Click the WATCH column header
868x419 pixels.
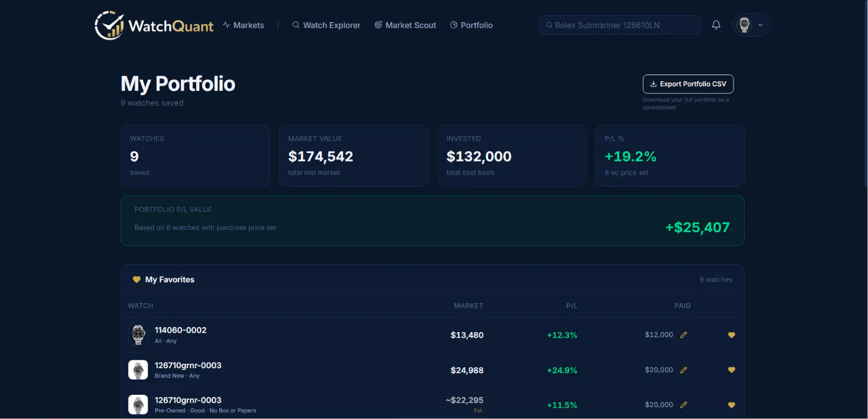pos(141,305)
